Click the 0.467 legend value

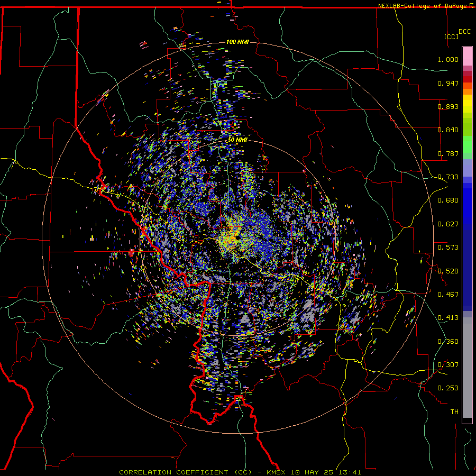tap(448, 294)
